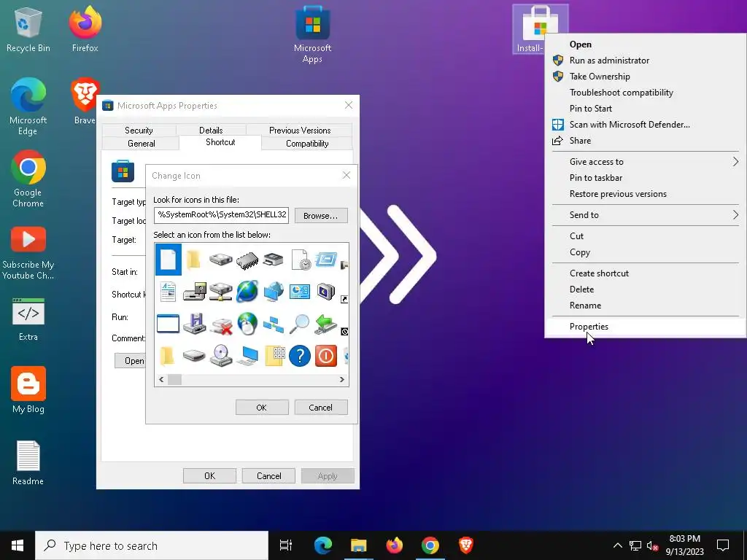The image size is (747, 560).
Task: Select Pin to taskbar menu entry
Action: 645,178
